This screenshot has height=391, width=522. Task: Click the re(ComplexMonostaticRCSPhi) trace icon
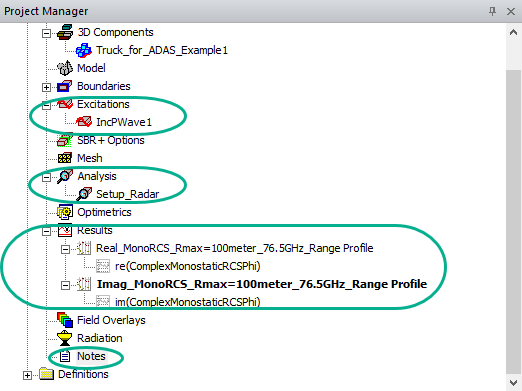[x=103, y=266]
